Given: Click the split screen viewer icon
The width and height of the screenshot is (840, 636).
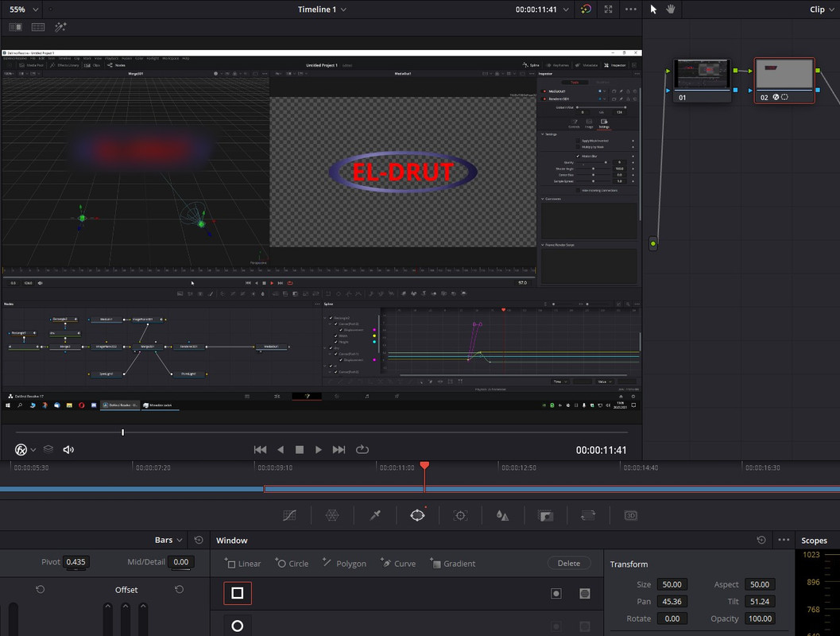Looking at the screenshot, I should [x=38, y=27].
